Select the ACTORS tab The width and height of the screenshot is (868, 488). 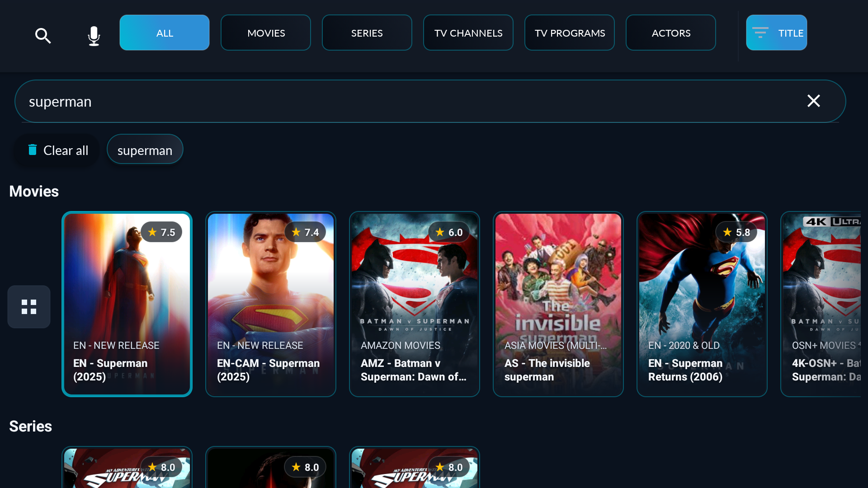click(x=671, y=33)
